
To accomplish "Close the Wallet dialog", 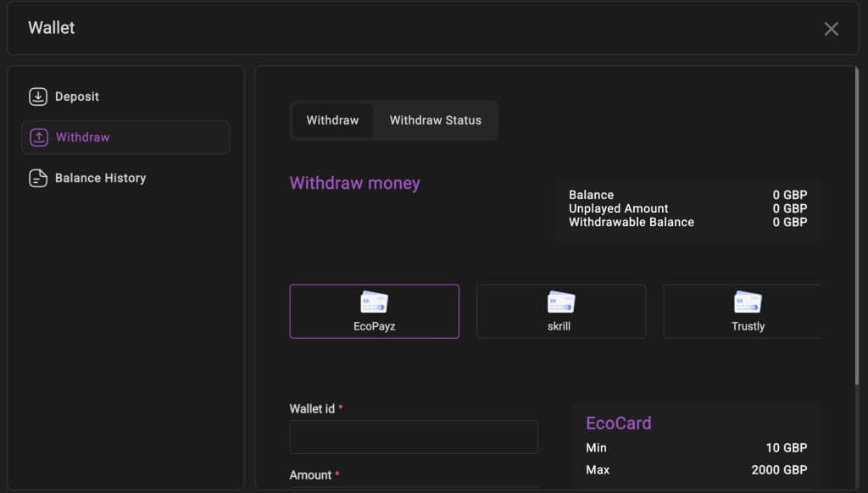I will click(831, 29).
